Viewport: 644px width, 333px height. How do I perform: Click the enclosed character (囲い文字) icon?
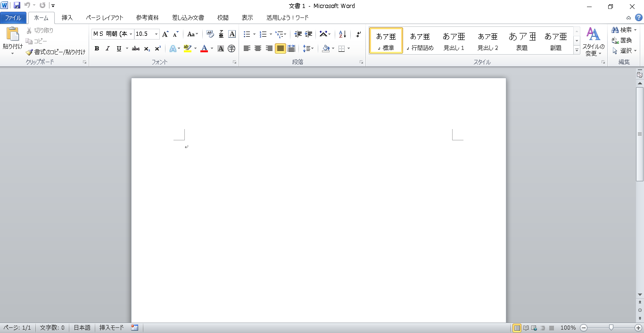231,49
